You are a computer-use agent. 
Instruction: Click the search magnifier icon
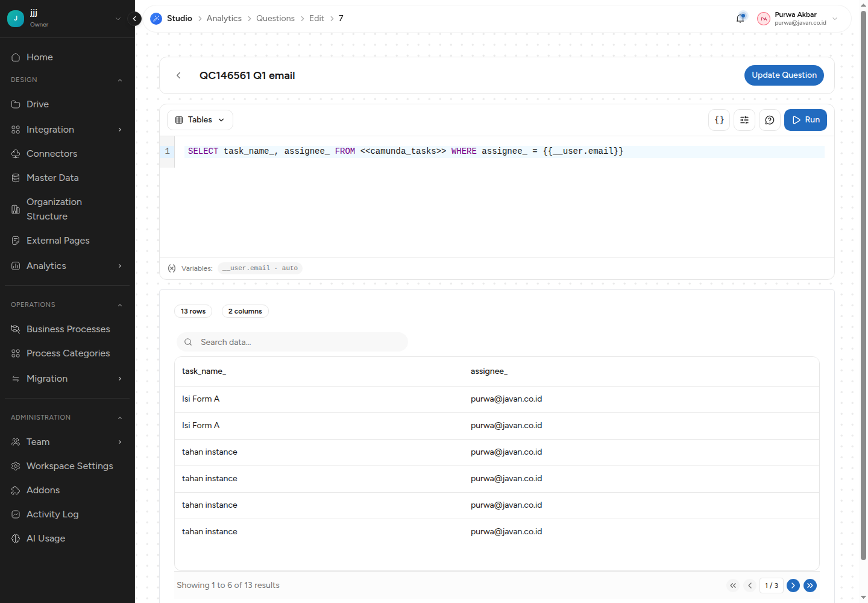(188, 342)
